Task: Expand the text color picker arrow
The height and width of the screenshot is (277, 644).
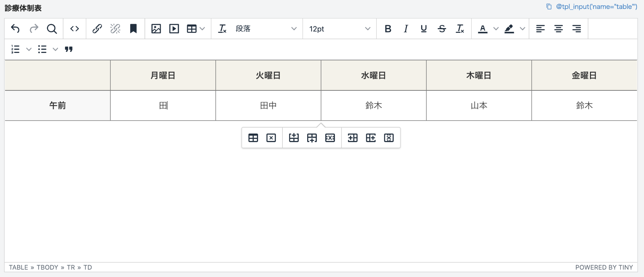Action: click(x=496, y=29)
